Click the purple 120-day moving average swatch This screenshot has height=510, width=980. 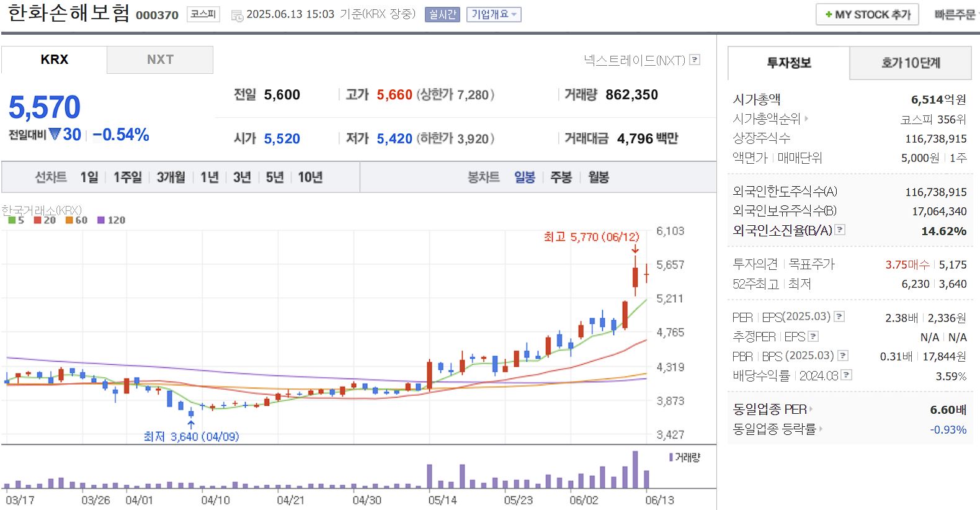[101, 220]
